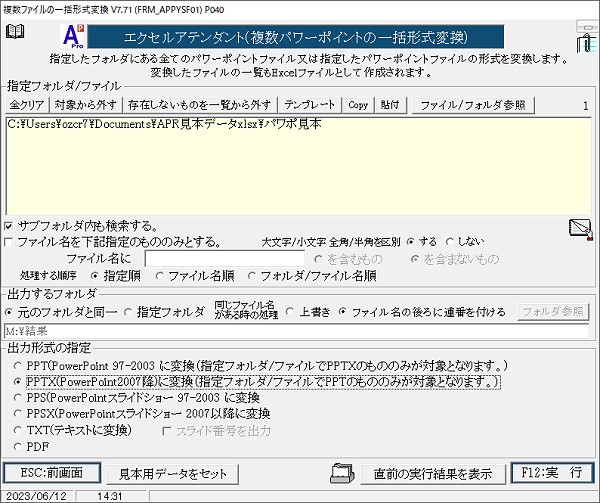The height and width of the screenshot is (503, 600).
Task: Click the フォルダ参照 button
Action: click(553, 312)
